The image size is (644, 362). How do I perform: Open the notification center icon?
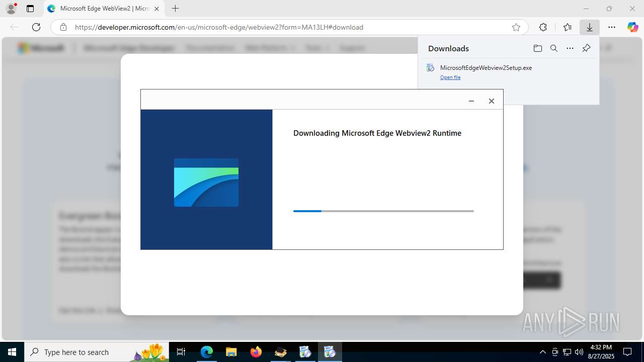click(627, 352)
